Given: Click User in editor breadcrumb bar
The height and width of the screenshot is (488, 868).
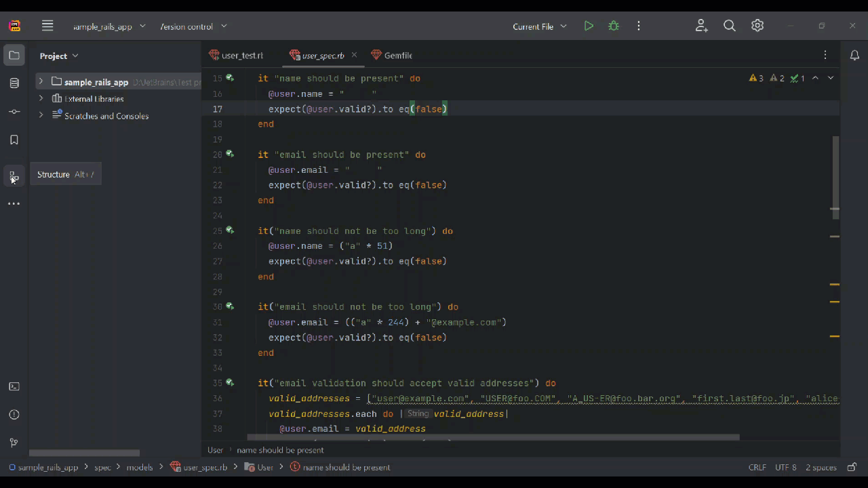Looking at the screenshot, I should [x=215, y=450].
